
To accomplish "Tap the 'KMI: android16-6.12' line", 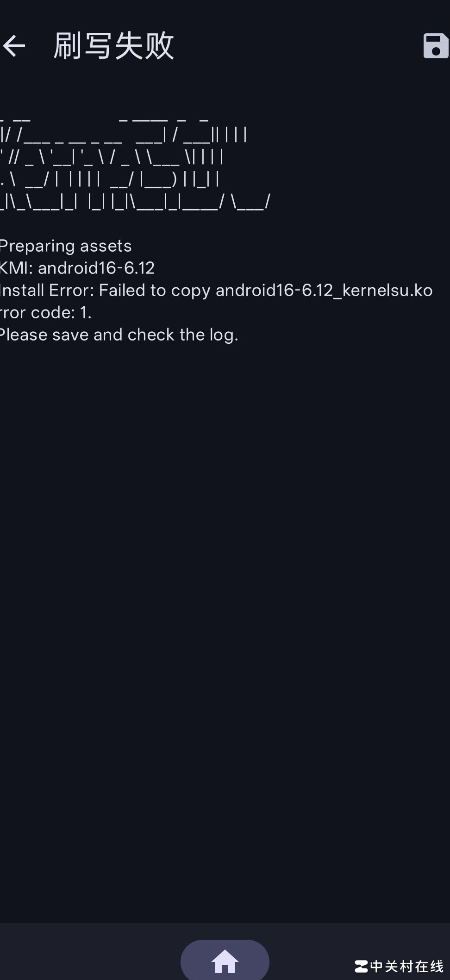I will 77,268.
